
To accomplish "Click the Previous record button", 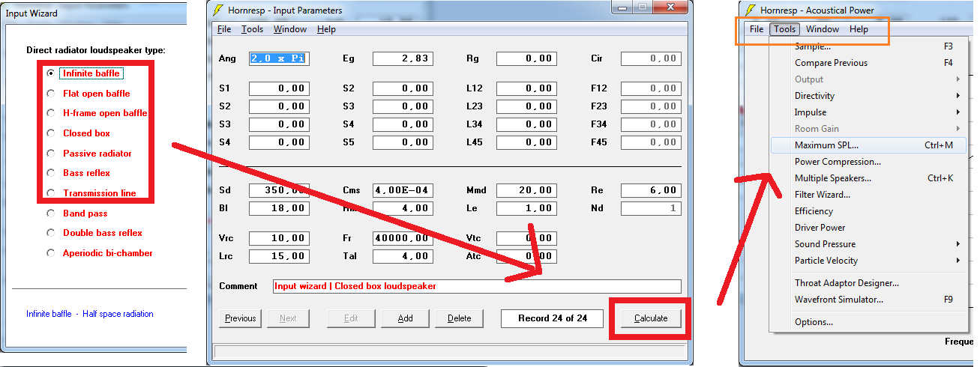I will 240,318.
